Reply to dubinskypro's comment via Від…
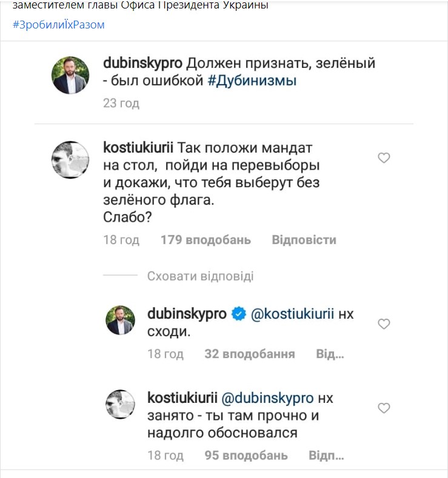This screenshot has width=448, height=478. tap(330, 354)
